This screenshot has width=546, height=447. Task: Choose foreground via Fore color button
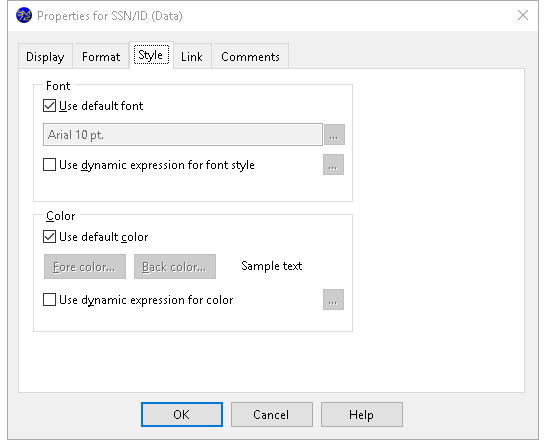click(x=85, y=267)
